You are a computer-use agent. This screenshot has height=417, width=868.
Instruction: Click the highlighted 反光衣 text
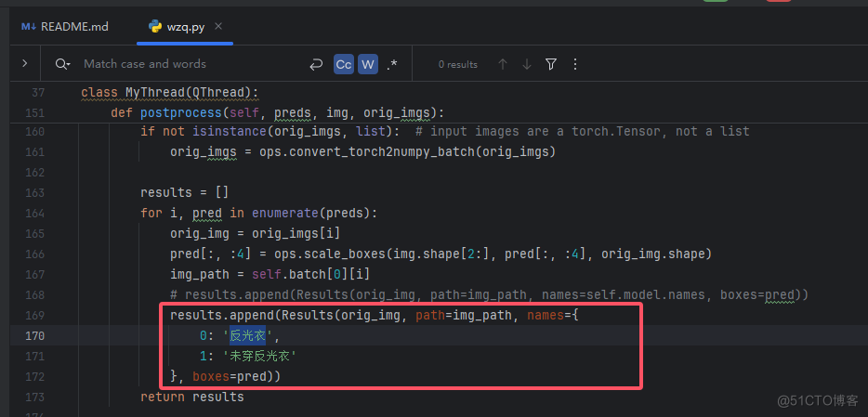(x=247, y=335)
